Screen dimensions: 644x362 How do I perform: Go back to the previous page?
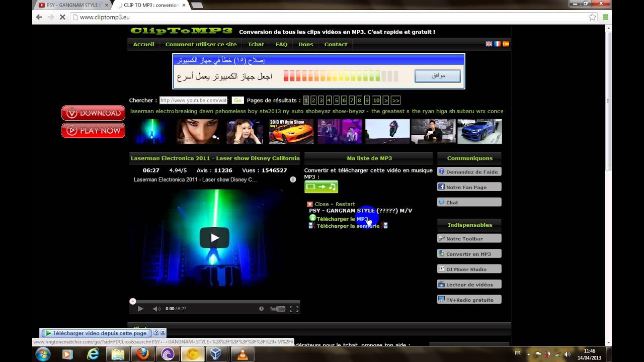39,17
